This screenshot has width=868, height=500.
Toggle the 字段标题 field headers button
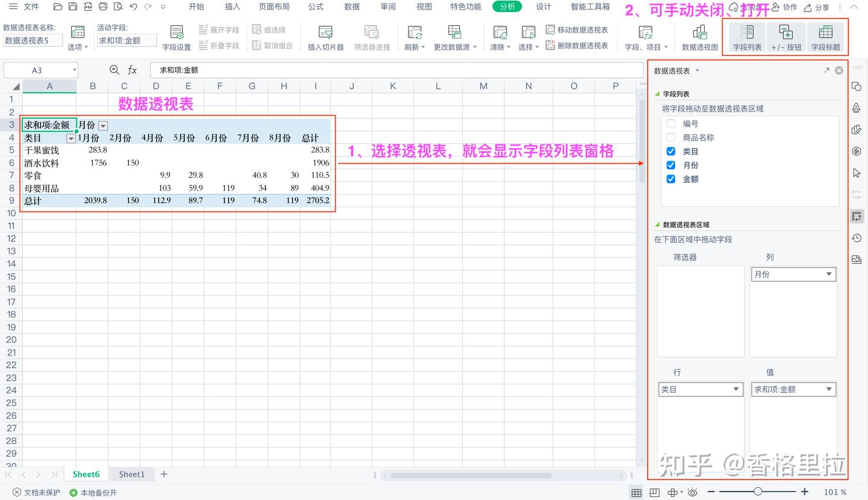pos(825,37)
